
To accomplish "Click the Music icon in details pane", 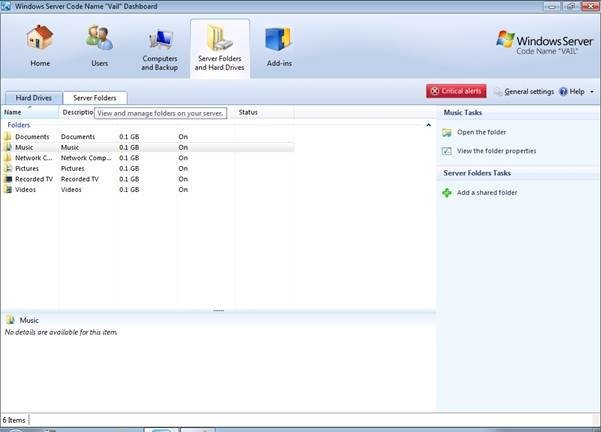I will pos(10,320).
